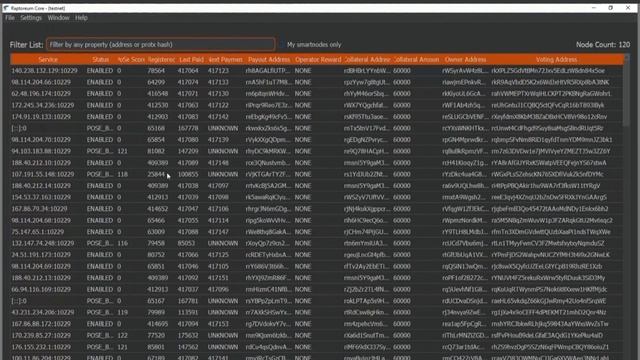Select the 94.103.183.88:10229 node row

[317, 151]
